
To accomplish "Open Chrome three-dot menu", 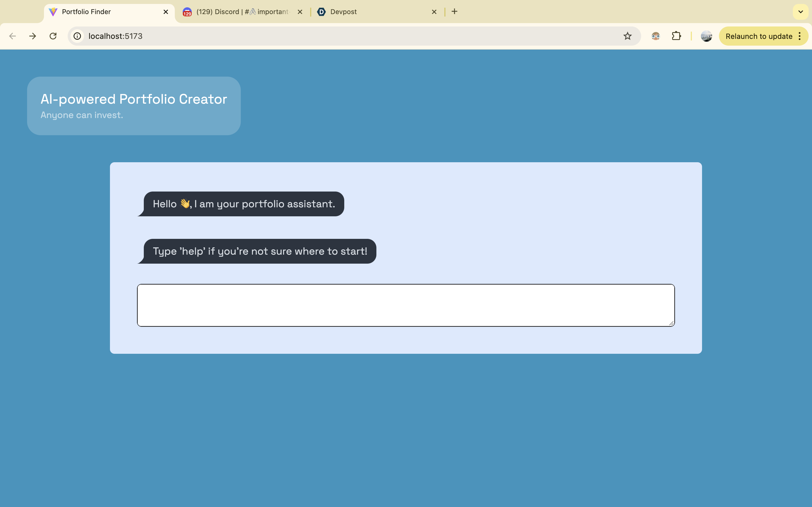I will click(x=800, y=36).
